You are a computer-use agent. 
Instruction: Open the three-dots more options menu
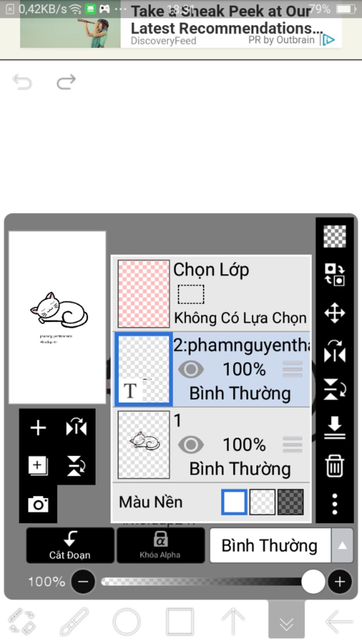334,504
